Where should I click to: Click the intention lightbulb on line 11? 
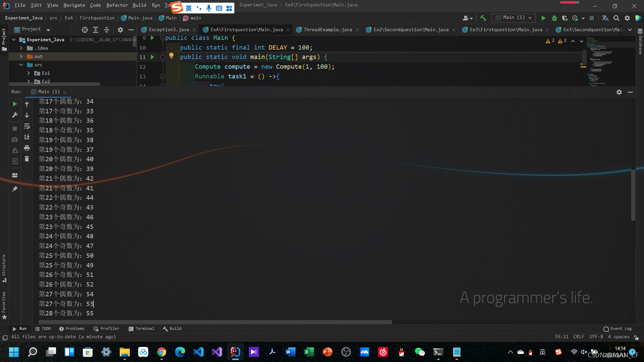[171, 56]
